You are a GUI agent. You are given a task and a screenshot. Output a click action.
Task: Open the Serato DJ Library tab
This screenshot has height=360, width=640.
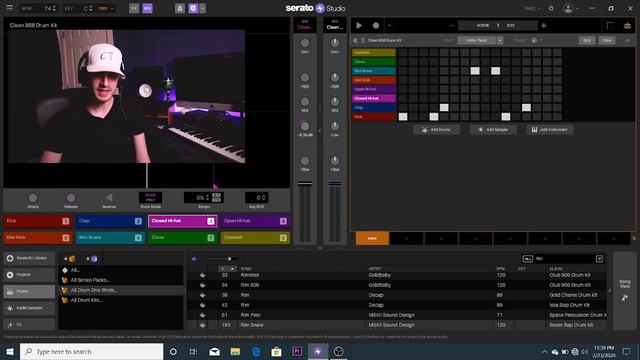pos(29,258)
